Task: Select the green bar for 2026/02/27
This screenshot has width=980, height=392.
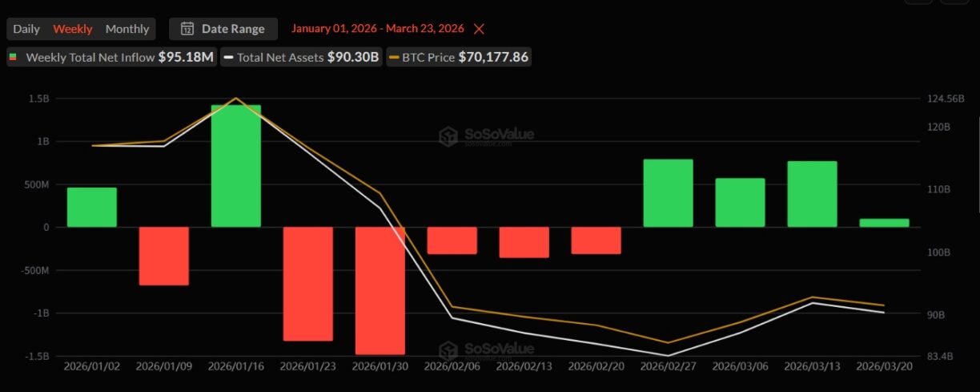Action: pos(669,193)
